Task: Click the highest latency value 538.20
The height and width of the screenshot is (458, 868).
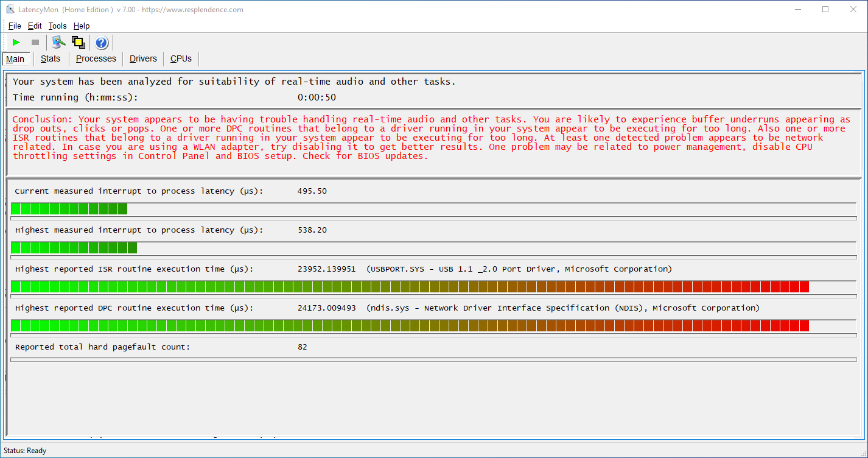Action: pos(312,230)
